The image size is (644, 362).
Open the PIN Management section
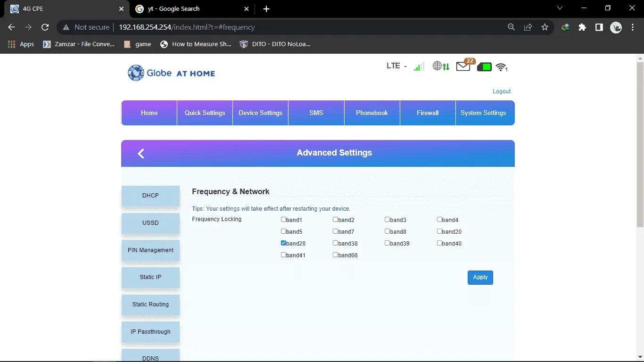coord(150,250)
